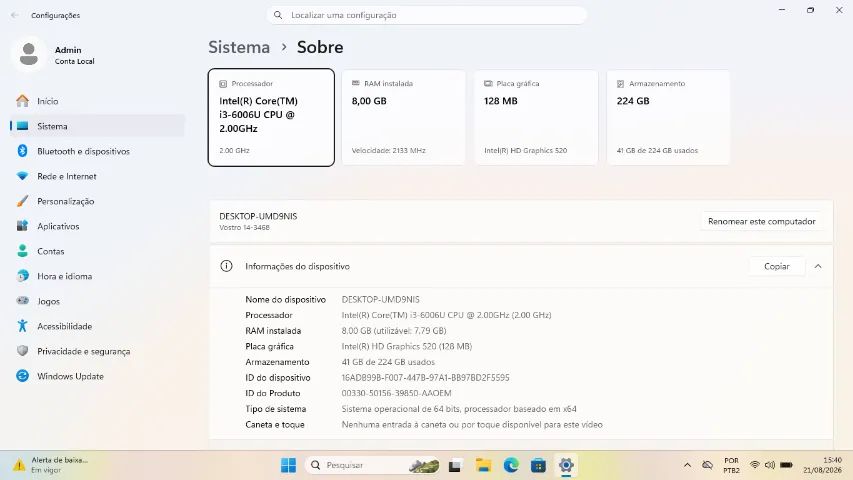Viewport: 853px width, 480px height.
Task: Open Acessibilidade figure icon
Action: click(22, 325)
